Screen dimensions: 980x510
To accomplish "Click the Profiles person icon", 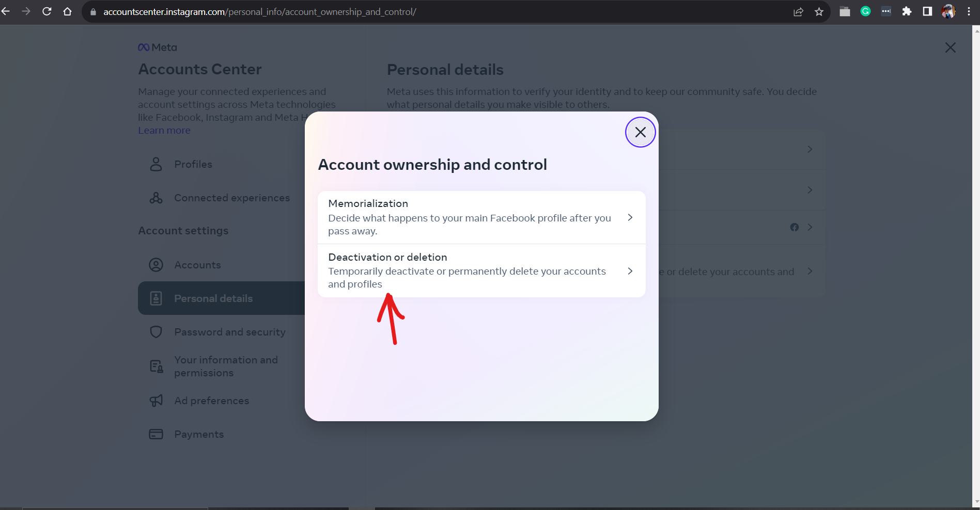I will click(x=156, y=164).
